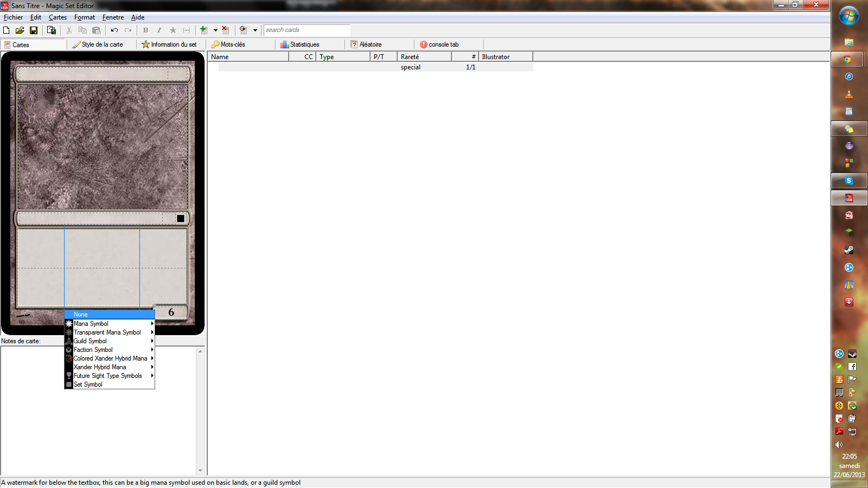Open Google Chrome from the taskbar
This screenshot has width=868, height=488.
(848, 60)
